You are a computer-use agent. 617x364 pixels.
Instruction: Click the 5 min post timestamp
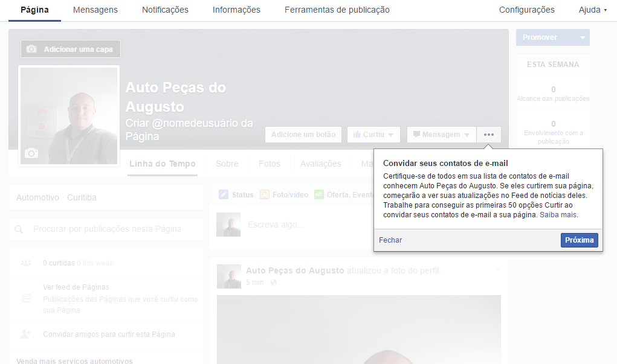click(255, 283)
